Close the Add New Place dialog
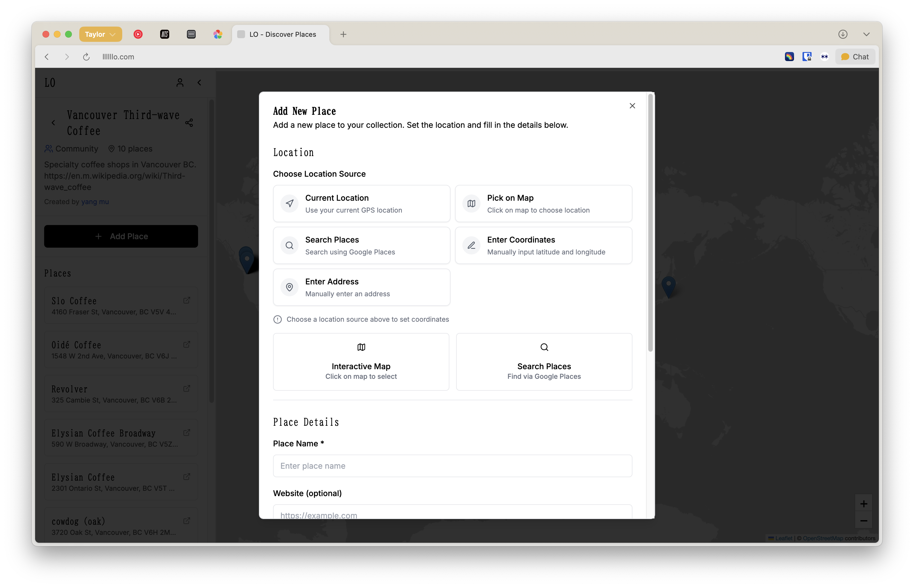Image resolution: width=914 pixels, height=588 pixels. tap(632, 106)
